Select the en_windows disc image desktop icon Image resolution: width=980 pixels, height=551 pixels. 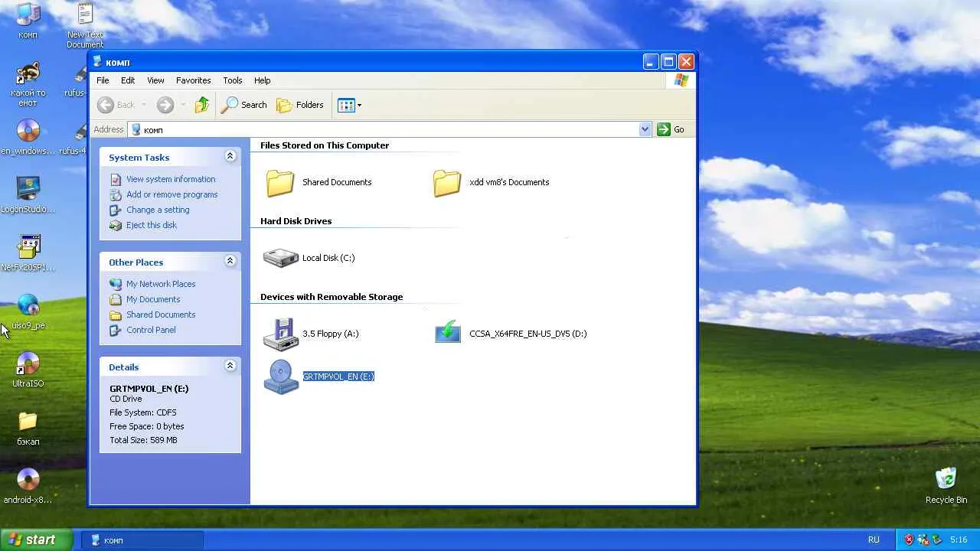[x=28, y=138]
